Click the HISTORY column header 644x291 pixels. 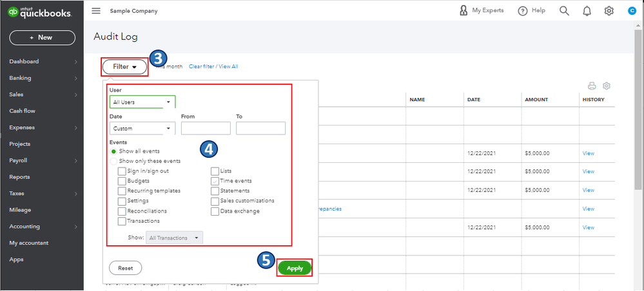pos(593,100)
